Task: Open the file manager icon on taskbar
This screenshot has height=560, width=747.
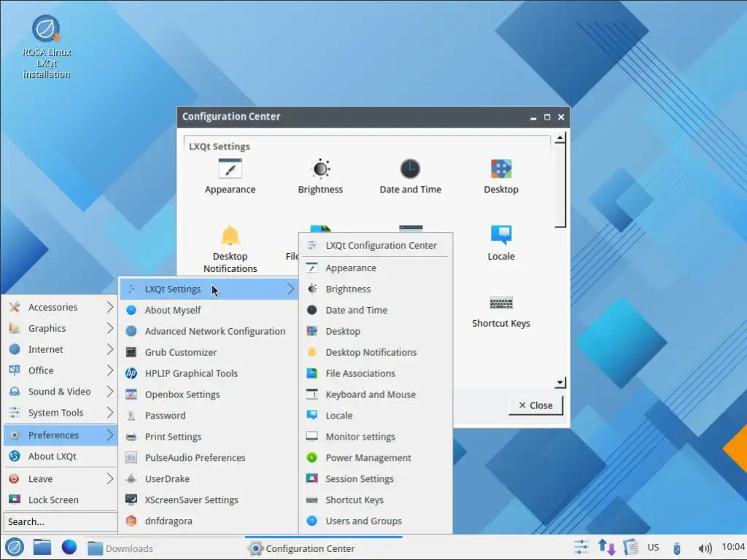Action: coord(42,547)
